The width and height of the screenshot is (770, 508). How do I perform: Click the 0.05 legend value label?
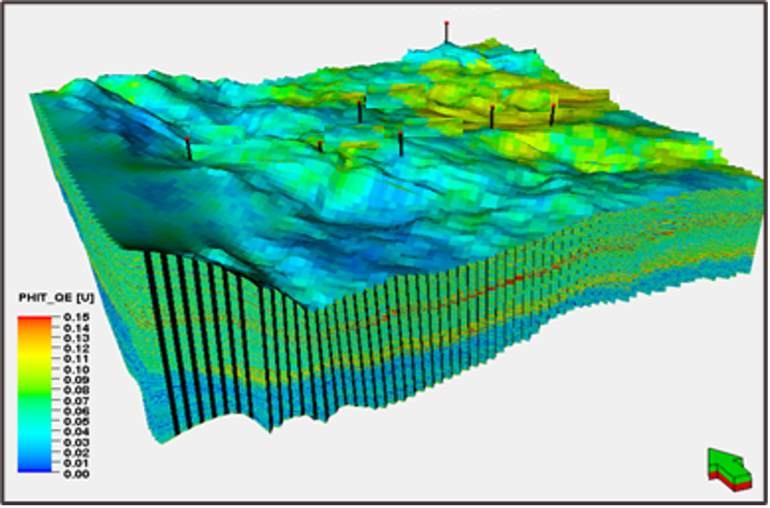(76, 421)
